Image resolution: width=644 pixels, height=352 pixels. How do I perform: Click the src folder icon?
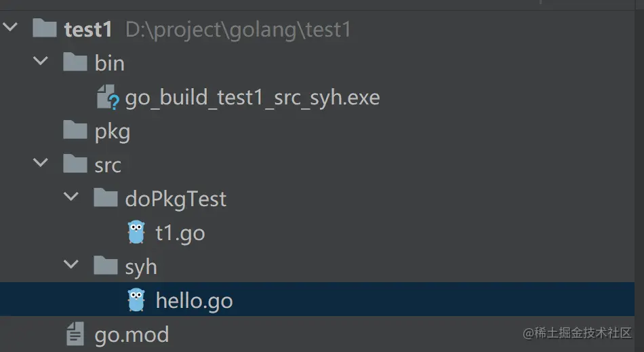(x=75, y=164)
